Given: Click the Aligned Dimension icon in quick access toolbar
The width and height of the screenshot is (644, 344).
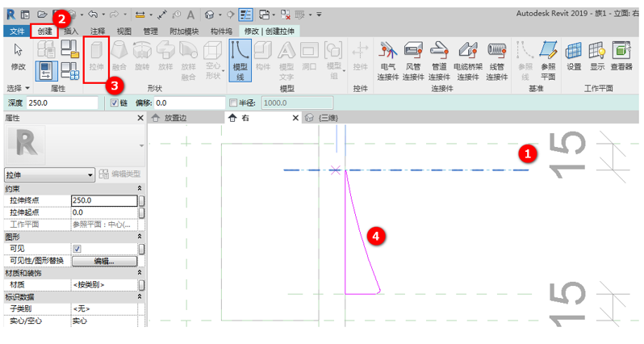Looking at the screenshot, I should [140, 15].
